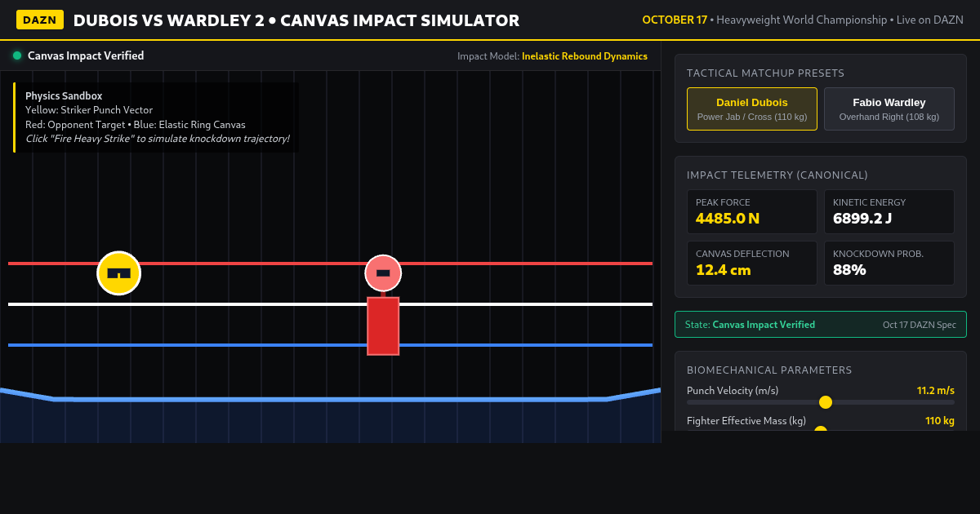Screen dimensions: 980x514
Task: Click the yellow striker glove circle
Action: click(x=119, y=273)
